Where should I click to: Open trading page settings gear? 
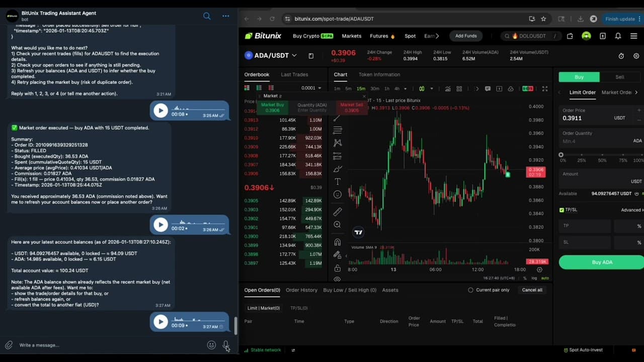pyautogui.click(x=636, y=56)
